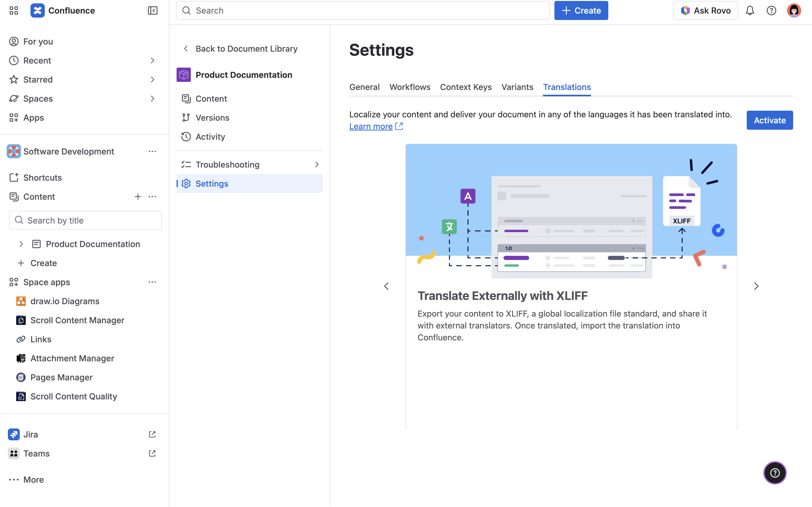Open the app switcher grid icon
This screenshot has width=812, height=507.
pos(14,10)
